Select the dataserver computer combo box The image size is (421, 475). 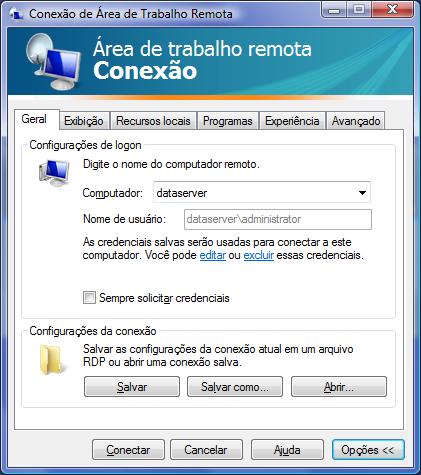click(x=262, y=192)
